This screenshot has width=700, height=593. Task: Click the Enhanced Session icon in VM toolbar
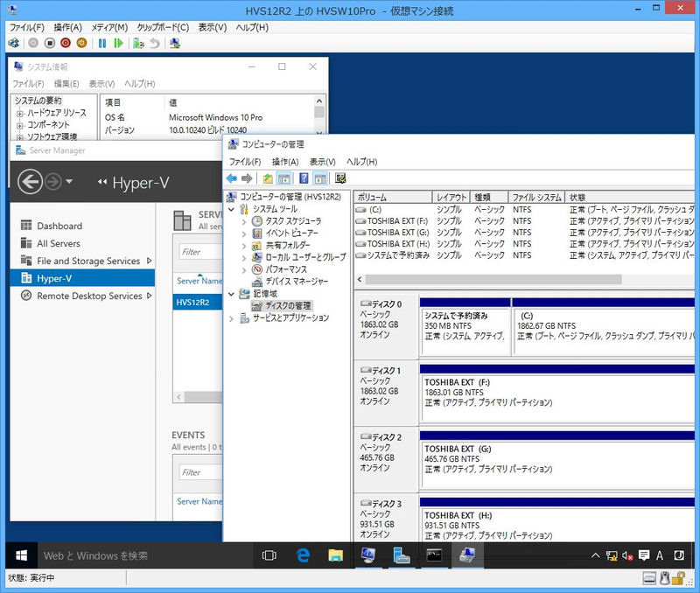175,43
